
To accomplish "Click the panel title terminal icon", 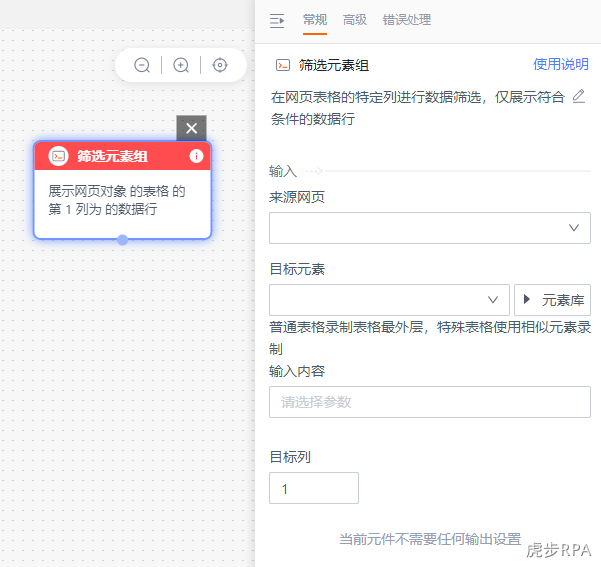I will click(x=283, y=66).
